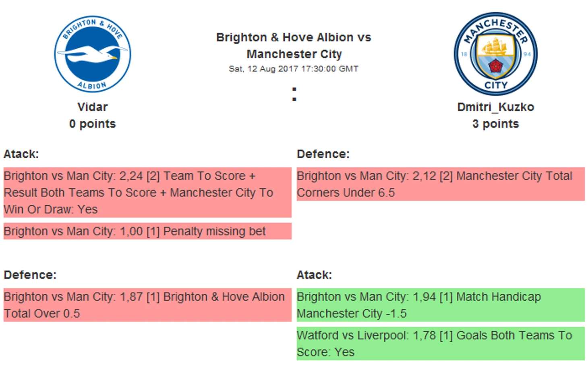Viewport: 588px width, 386px height.
Task: Click the Sat, 12 Aug 2017 match date
Action: tap(294, 69)
